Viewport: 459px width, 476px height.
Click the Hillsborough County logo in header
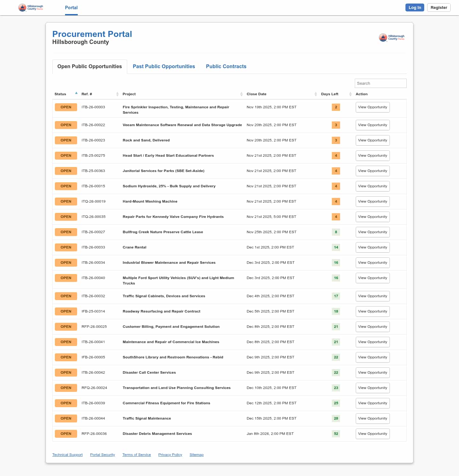click(31, 8)
